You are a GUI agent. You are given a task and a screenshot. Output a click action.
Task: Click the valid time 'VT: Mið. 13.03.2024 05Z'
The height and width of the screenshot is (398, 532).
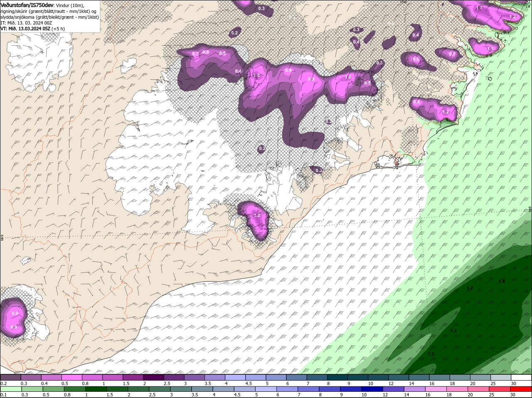25,29
